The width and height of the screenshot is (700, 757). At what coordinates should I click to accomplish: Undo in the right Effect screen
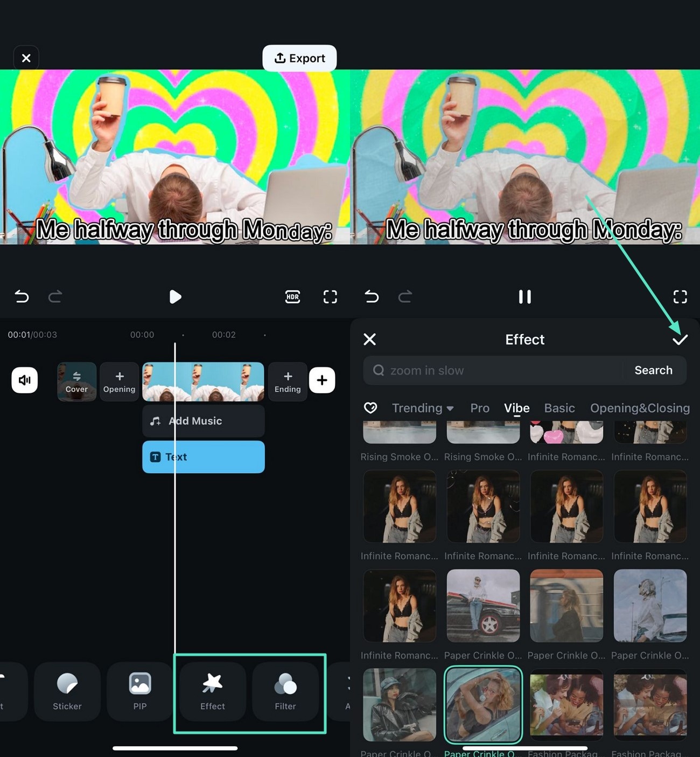pyautogui.click(x=372, y=296)
